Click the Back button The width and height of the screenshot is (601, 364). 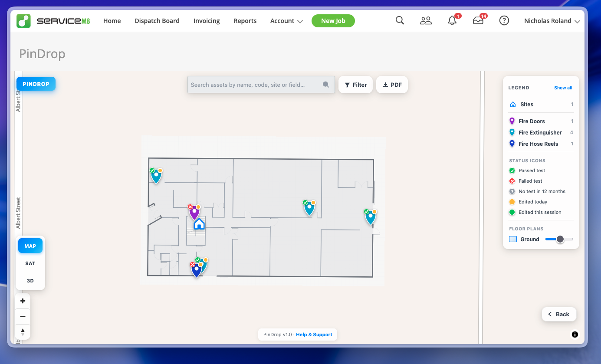pos(559,314)
